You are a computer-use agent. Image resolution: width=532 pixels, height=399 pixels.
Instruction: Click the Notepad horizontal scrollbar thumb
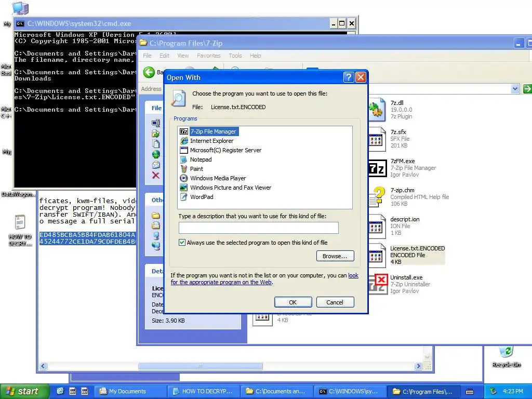pos(200,366)
